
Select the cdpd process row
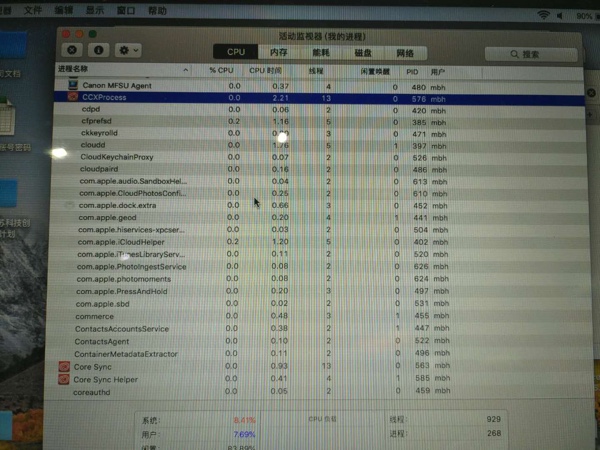click(x=319, y=110)
